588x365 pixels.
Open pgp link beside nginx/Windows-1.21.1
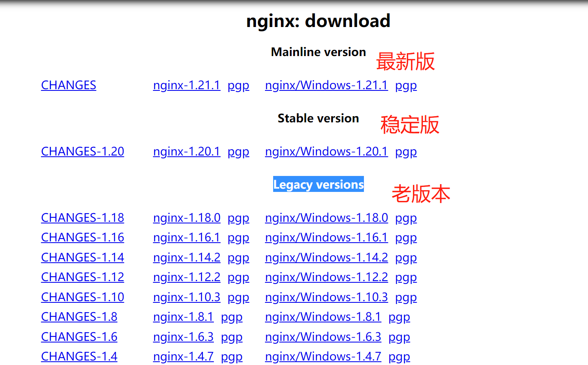pyautogui.click(x=406, y=85)
